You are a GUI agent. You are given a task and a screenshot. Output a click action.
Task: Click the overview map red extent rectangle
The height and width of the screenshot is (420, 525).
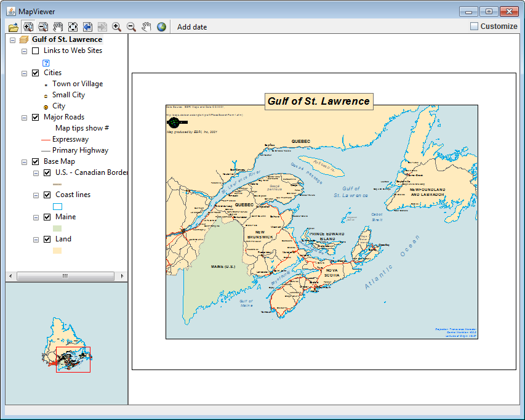(73, 360)
